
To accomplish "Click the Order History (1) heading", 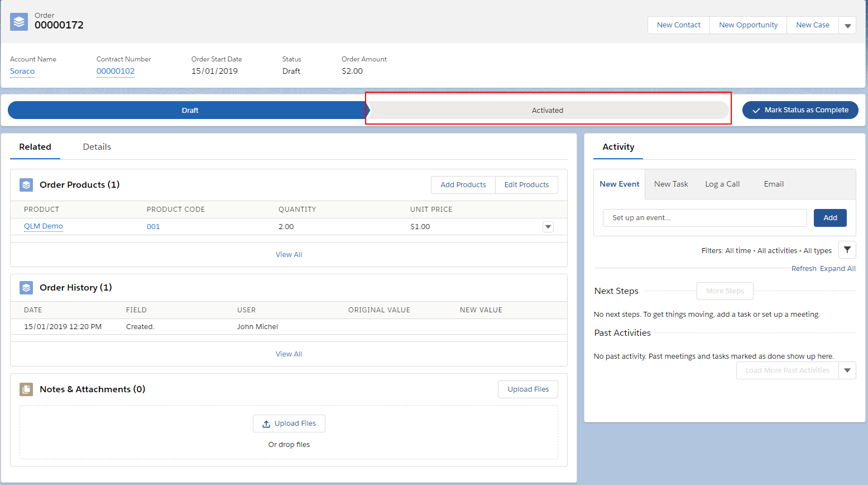I will tap(76, 288).
